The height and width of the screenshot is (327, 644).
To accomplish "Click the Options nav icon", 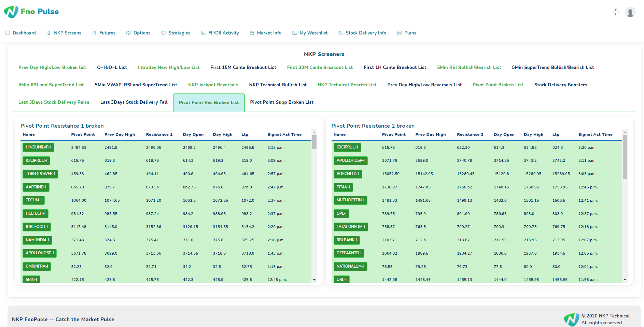I will point(128,33).
